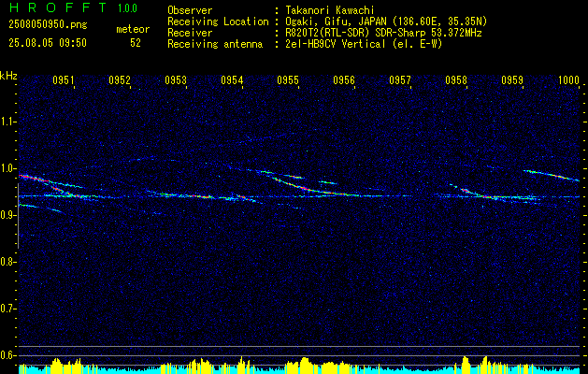588x374 pixels.
Task: Click the bright meteor echo below 0955
Action: coord(304,187)
